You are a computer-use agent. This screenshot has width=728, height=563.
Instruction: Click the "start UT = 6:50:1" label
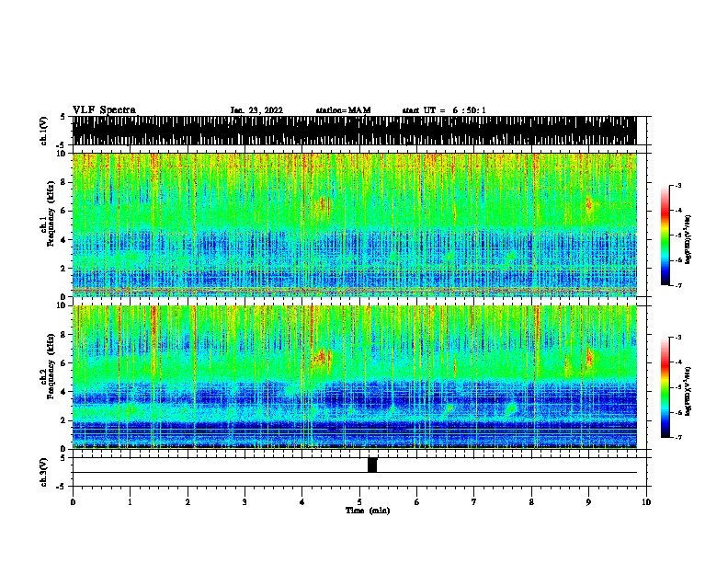pyautogui.click(x=444, y=110)
